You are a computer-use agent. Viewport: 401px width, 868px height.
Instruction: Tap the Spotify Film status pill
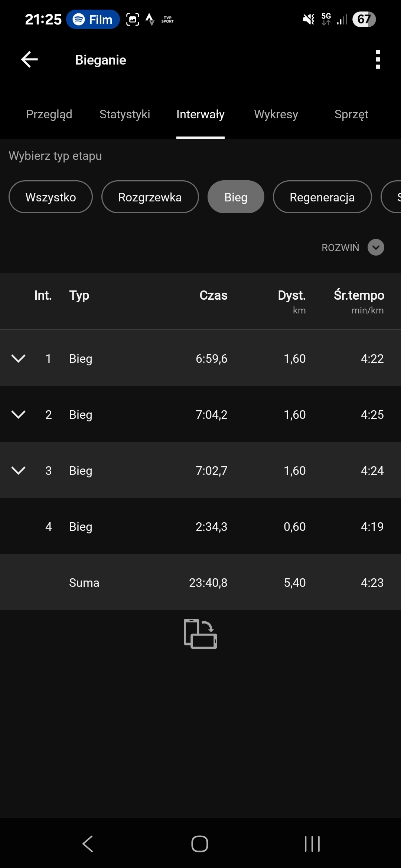click(93, 19)
